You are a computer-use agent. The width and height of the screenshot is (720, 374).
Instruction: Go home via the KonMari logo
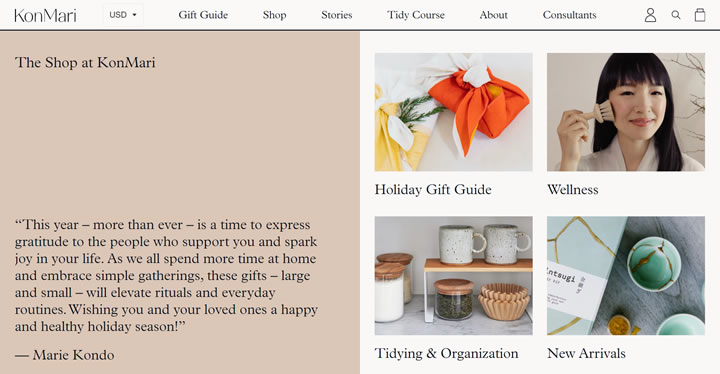tap(45, 15)
